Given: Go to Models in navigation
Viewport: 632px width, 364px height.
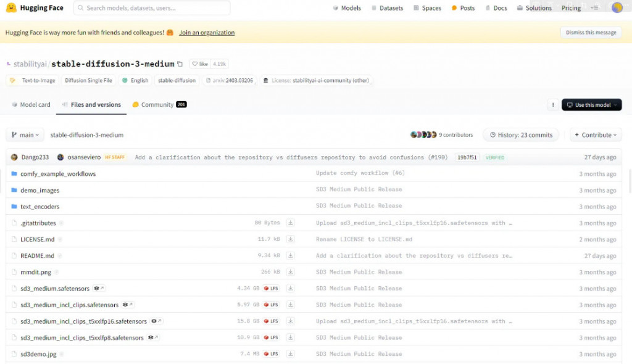Looking at the screenshot, I should tap(347, 7).
